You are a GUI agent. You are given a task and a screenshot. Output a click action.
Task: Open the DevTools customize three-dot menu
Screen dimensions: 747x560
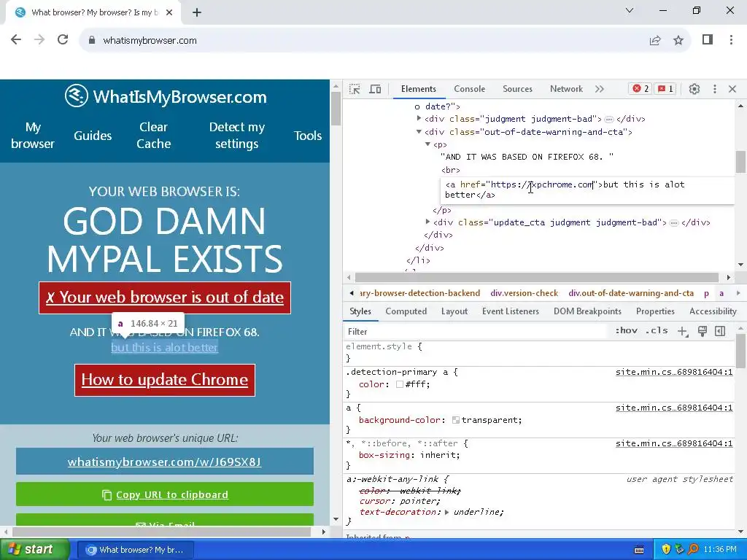(x=715, y=89)
